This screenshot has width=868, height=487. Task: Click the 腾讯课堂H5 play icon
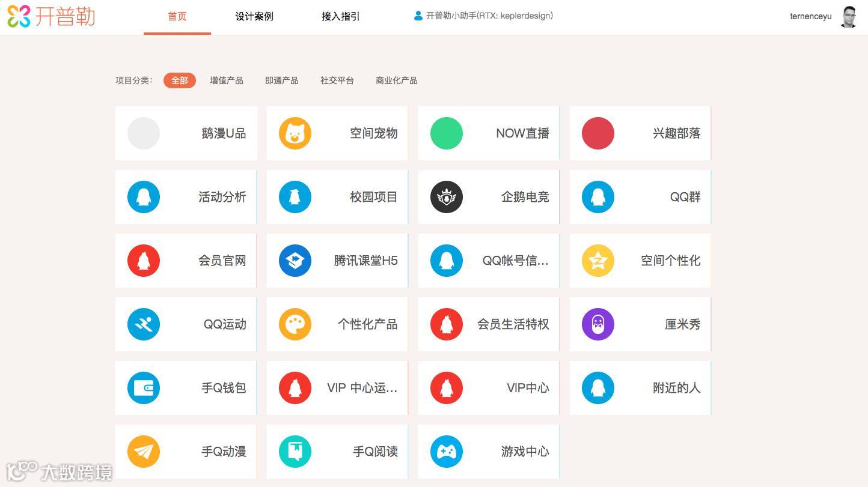tap(295, 261)
